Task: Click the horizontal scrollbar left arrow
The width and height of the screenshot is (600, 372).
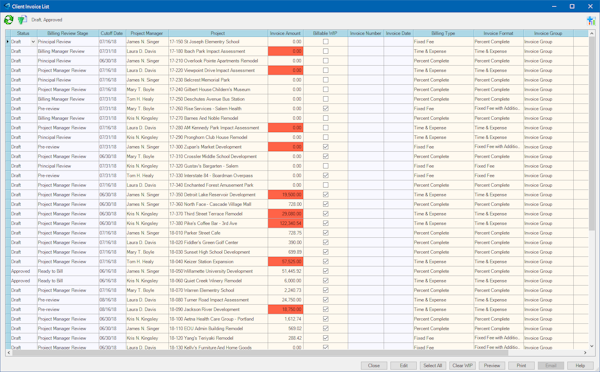Action: [x=9, y=352]
